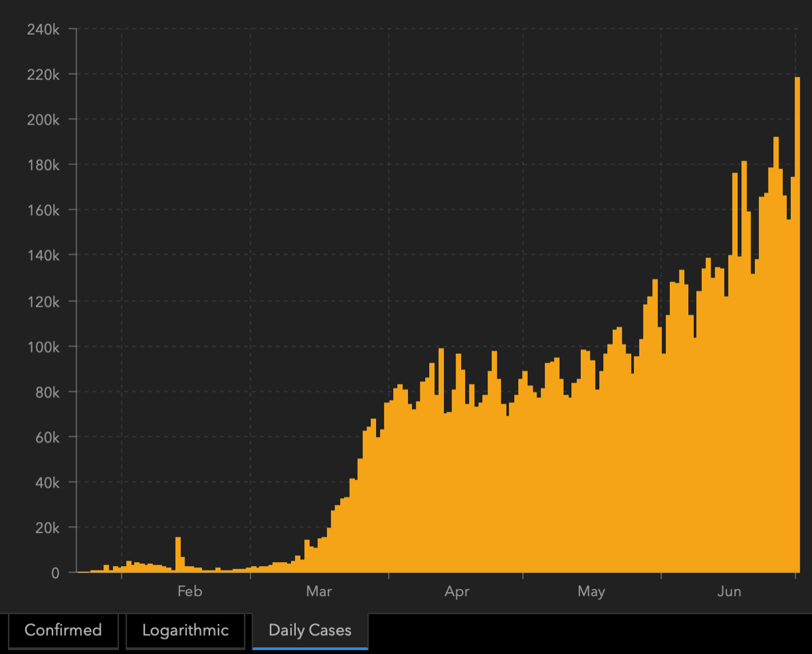The image size is (812, 654).
Task: Click the isolated spike bar in mid-February
Action: 178,554
